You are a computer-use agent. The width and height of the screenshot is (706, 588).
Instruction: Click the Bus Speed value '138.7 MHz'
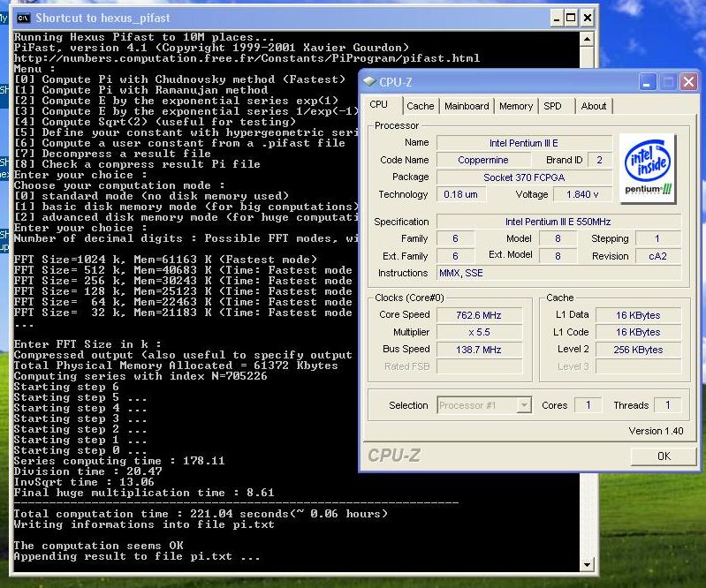(479, 350)
